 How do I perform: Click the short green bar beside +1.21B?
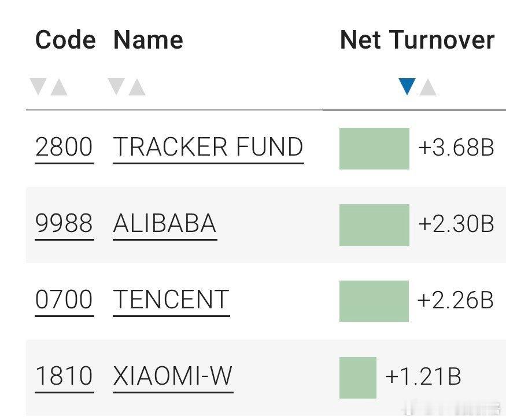[357, 378]
